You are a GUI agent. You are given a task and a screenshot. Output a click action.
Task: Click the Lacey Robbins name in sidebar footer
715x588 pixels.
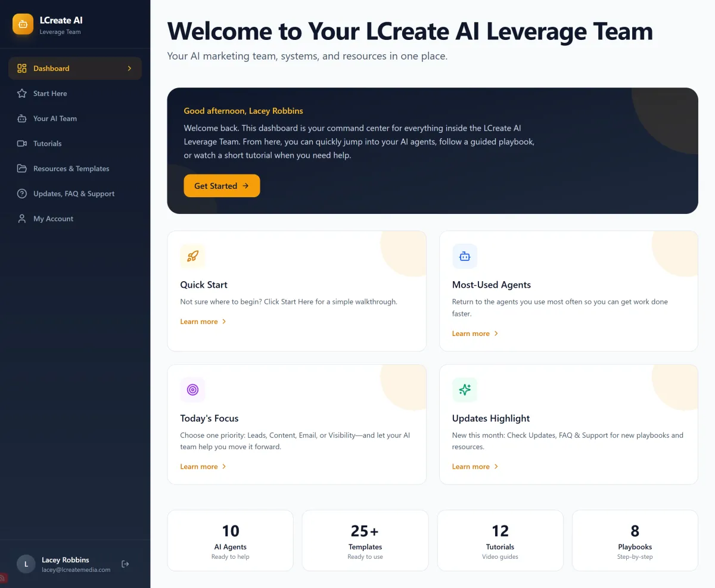[66, 560]
